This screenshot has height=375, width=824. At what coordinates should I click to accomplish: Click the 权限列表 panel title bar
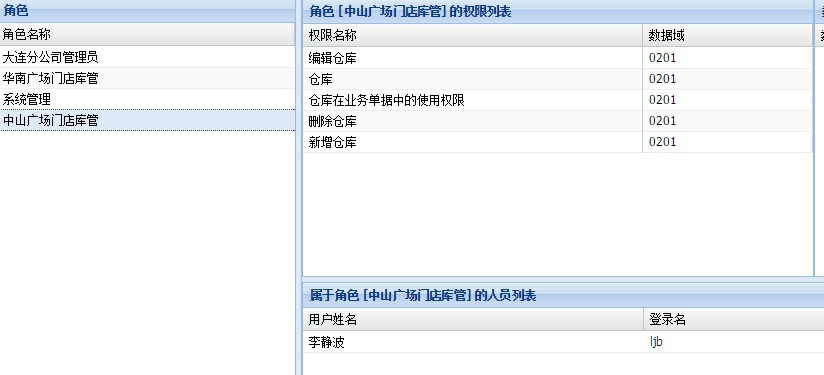coord(558,12)
